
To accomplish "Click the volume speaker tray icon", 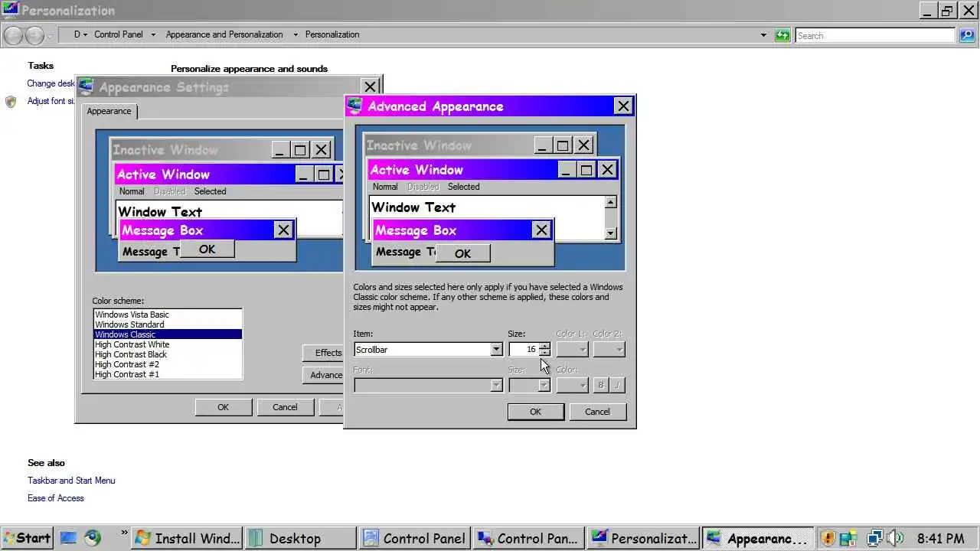I will coord(894,538).
